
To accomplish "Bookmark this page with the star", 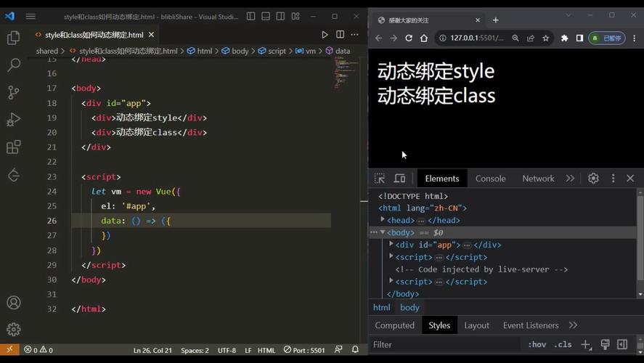I will 545,38.
